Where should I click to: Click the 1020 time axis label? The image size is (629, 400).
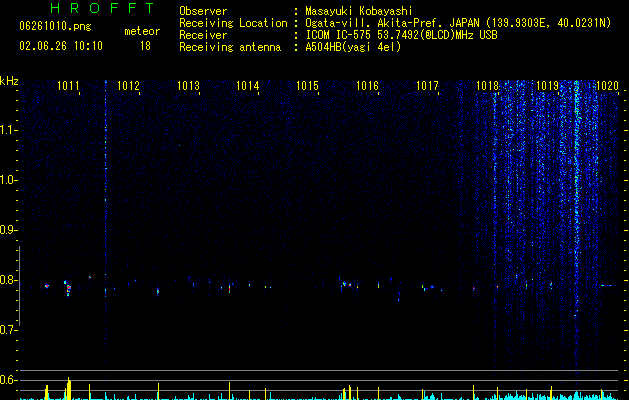coord(607,86)
